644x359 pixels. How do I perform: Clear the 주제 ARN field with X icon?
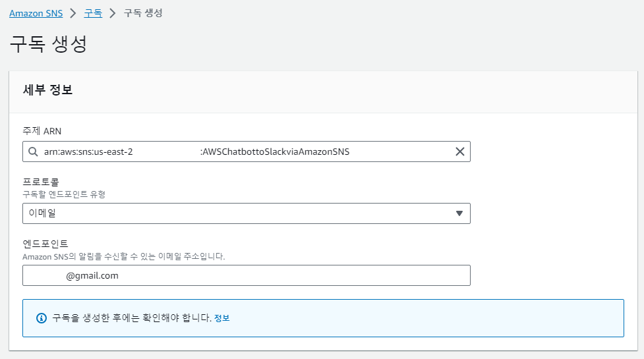point(459,152)
